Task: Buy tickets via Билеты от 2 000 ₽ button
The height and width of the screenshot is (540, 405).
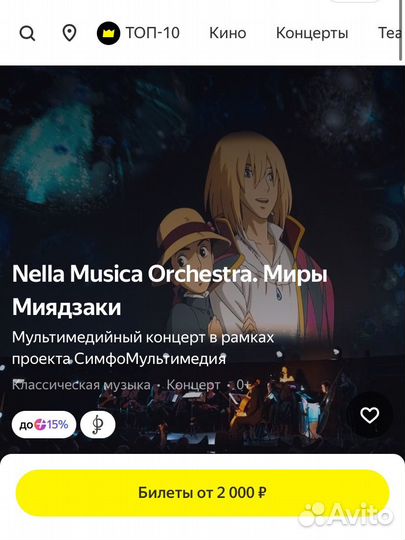Action: tap(202, 493)
